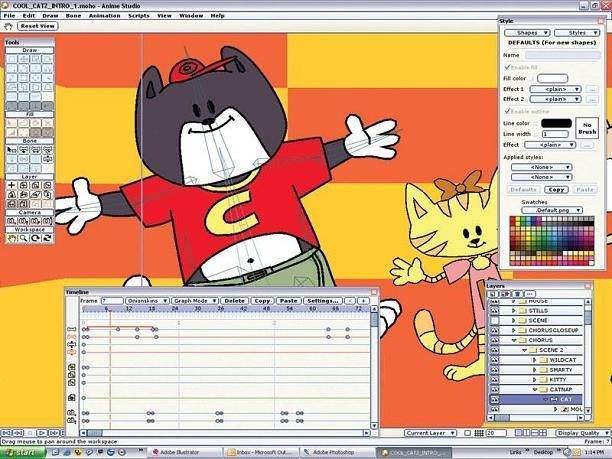Toggle the Enable fill checkbox
Image resolution: width=612 pixels, height=459 pixels.
(507, 67)
